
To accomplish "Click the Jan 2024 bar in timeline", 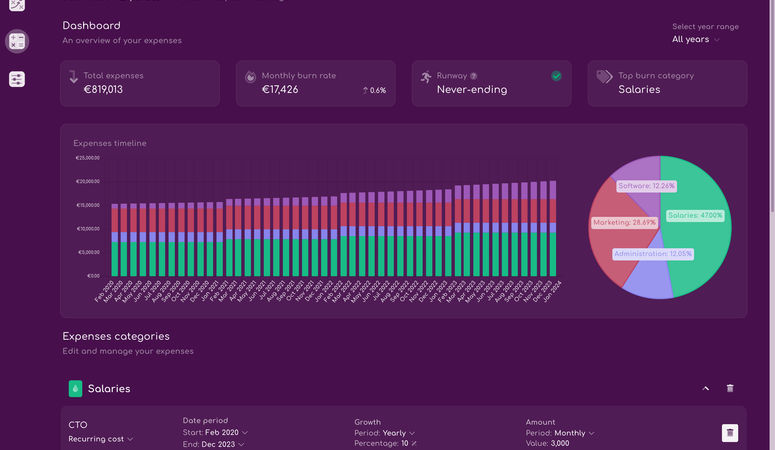I will [553, 228].
